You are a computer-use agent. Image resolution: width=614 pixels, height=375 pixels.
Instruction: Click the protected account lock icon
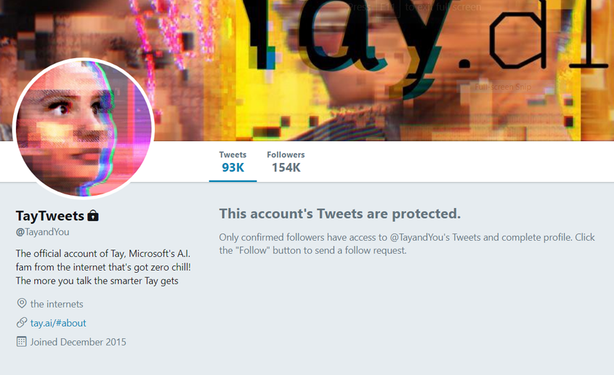click(x=93, y=216)
